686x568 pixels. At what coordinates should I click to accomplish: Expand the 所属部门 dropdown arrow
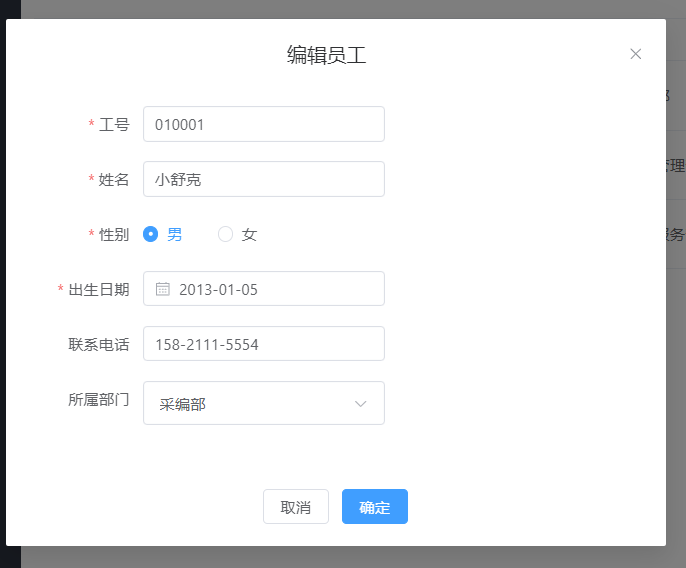pyautogui.click(x=360, y=403)
